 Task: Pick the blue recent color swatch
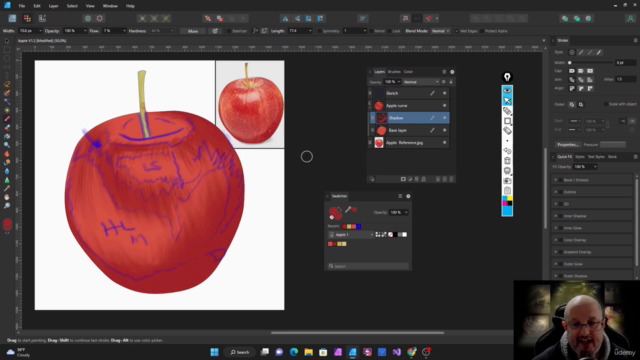click(x=359, y=227)
